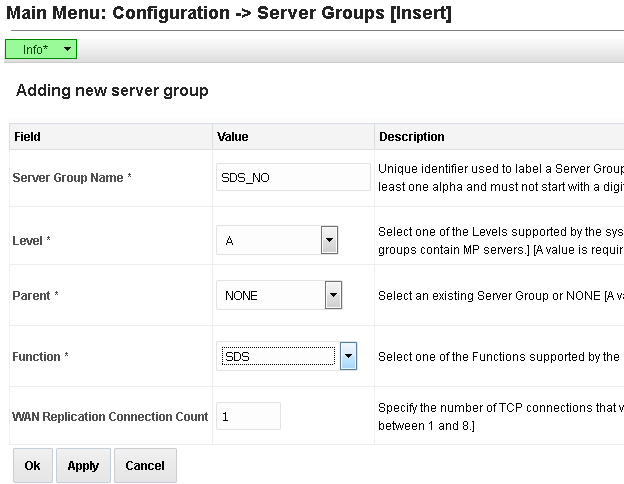
Task: Expand the Level dropdown showing A
Action: click(x=329, y=240)
